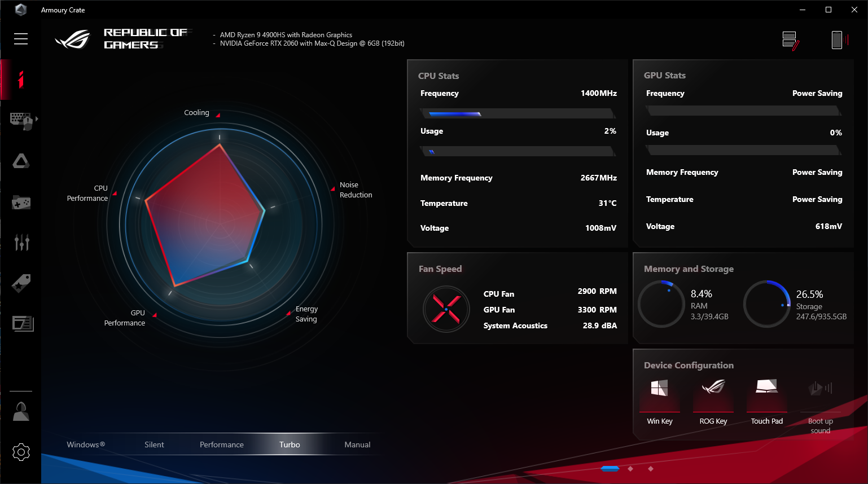Select the Home info icon in sidebar
This screenshot has width=868, height=484.
point(21,80)
